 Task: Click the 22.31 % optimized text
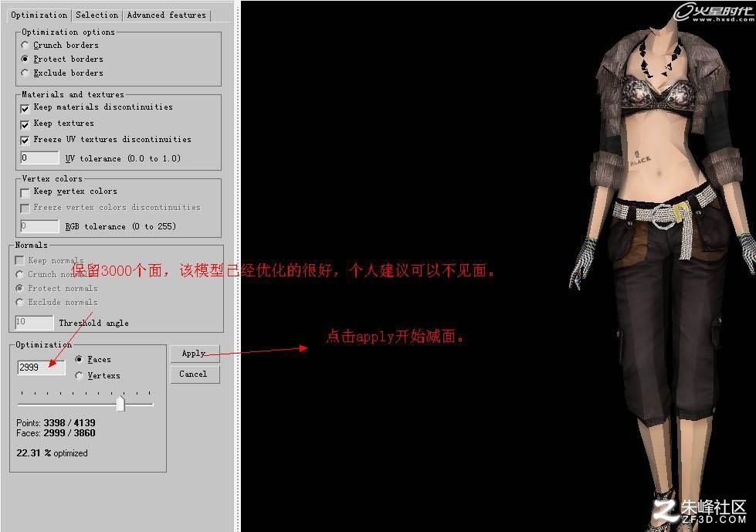pos(52,453)
